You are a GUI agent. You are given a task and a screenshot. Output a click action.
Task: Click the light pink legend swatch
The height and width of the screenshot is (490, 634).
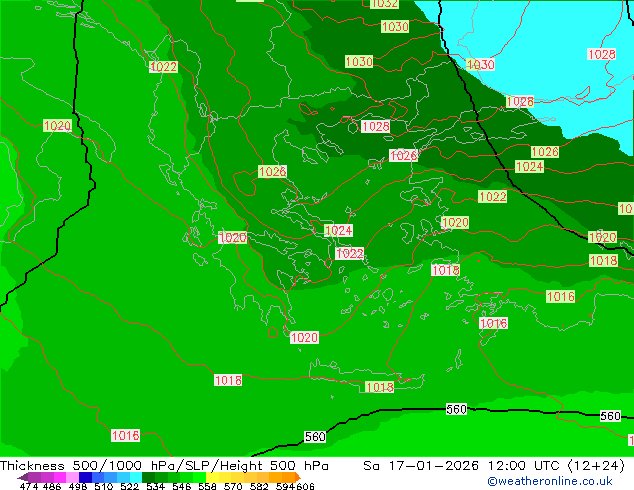point(72,477)
